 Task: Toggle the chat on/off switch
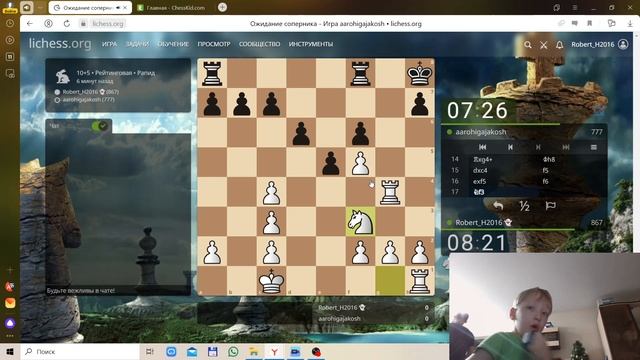(99, 126)
